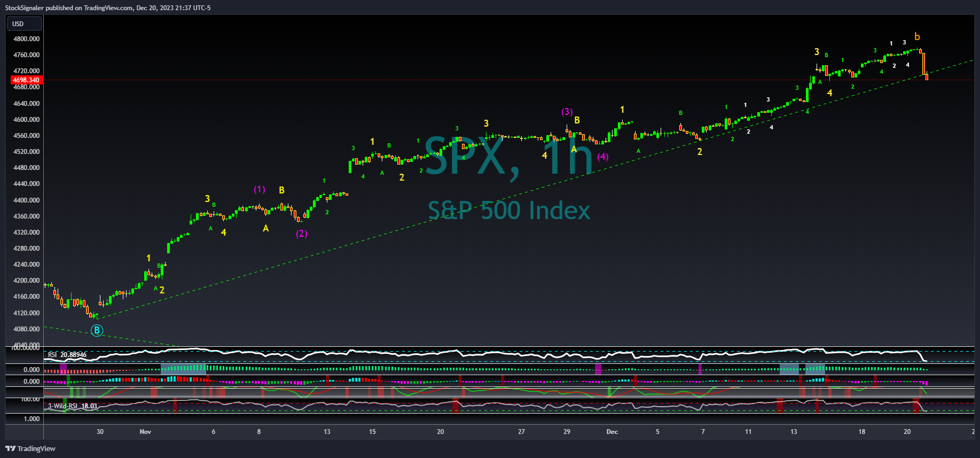Screen dimensions: 980x458
Task: Click the red 4698.340 current price tag
Action: click(26, 80)
